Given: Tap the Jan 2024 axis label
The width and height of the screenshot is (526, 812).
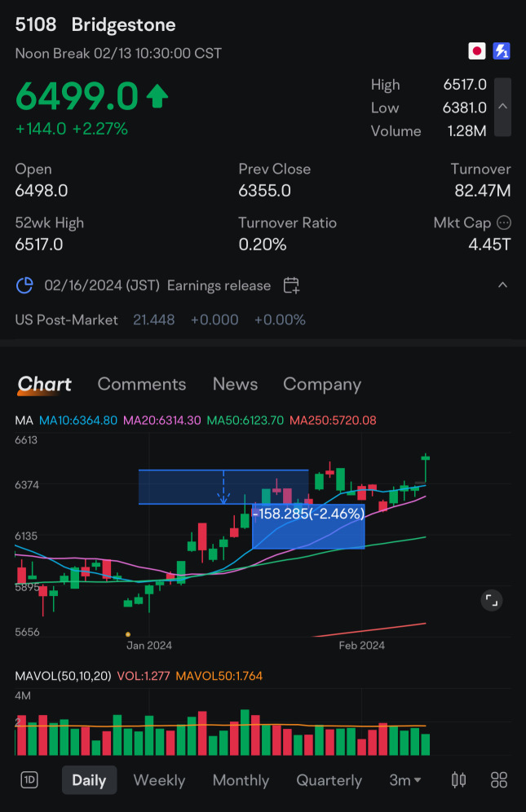Looking at the screenshot, I should pyautogui.click(x=149, y=645).
